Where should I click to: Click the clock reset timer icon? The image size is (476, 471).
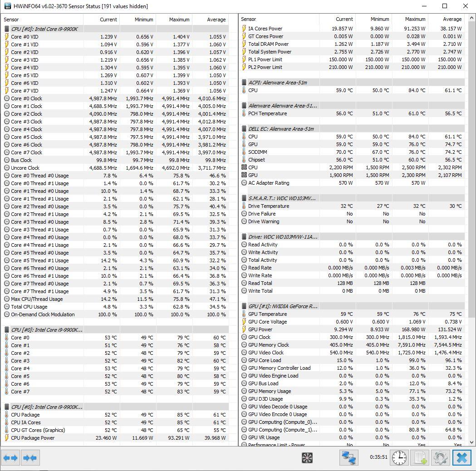click(399, 458)
